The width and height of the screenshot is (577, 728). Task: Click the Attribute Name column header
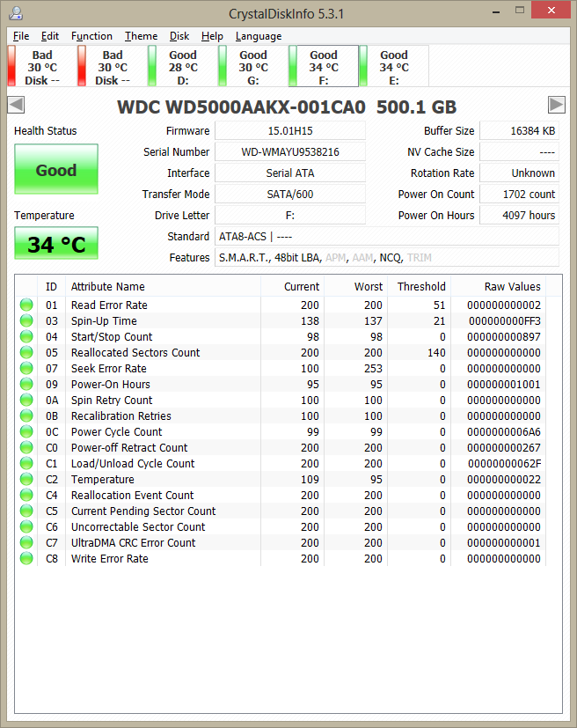coord(163,286)
